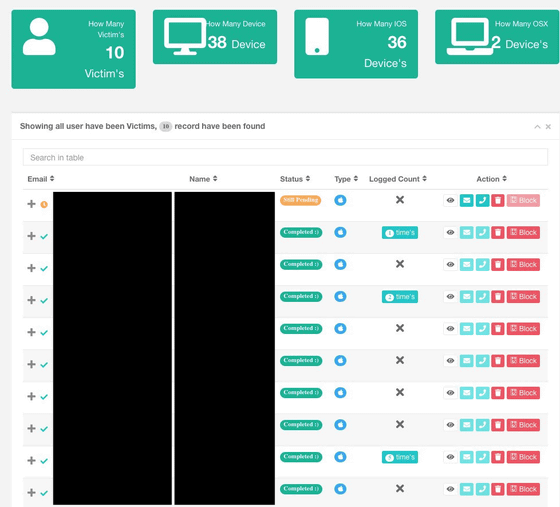Click the Search in table field
The image size is (560, 507).
coord(285,157)
